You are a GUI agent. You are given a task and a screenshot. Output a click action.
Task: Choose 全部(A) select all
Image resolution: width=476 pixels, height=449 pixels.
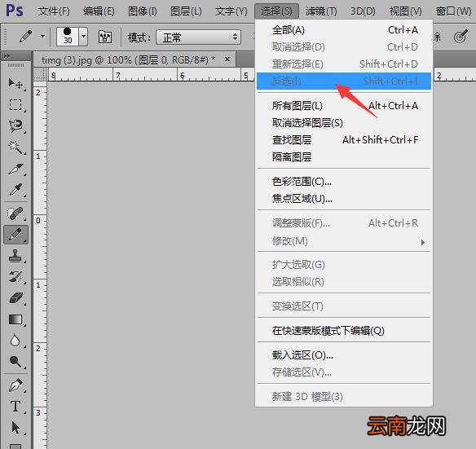point(345,30)
